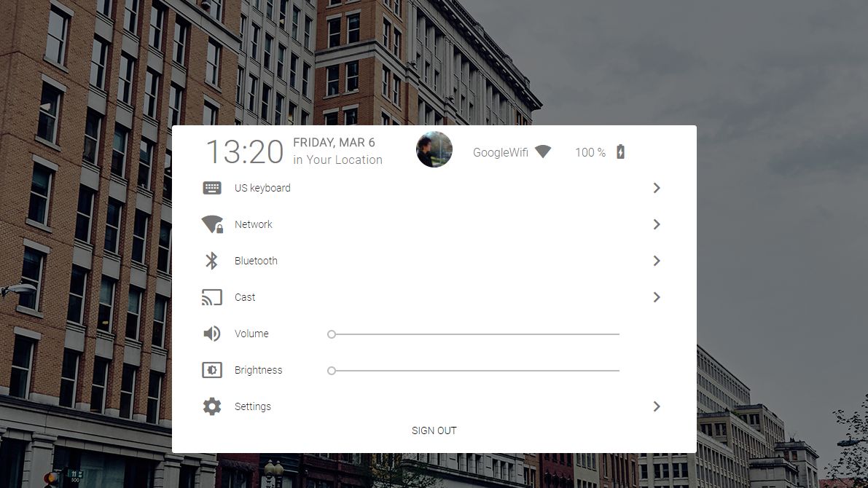Click the 'in Your Location' text
The image size is (868, 488).
point(337,160)
